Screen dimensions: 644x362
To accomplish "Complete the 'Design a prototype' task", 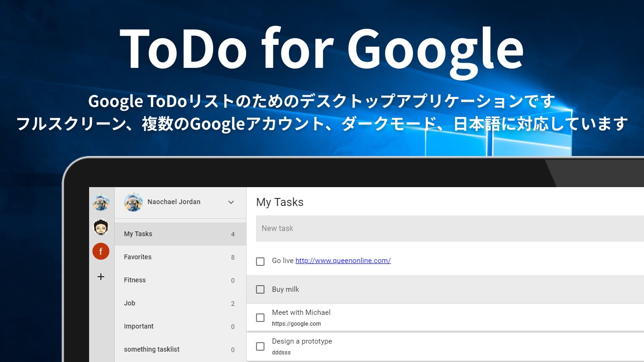I will point(260,346).
